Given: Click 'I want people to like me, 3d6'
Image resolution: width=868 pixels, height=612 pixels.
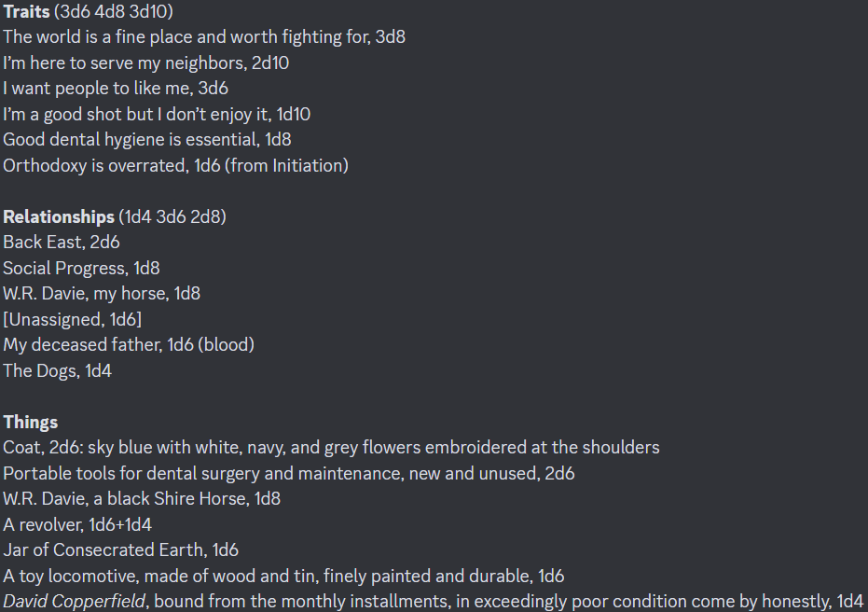Looking at the screenshot, I should click(116, 88).
